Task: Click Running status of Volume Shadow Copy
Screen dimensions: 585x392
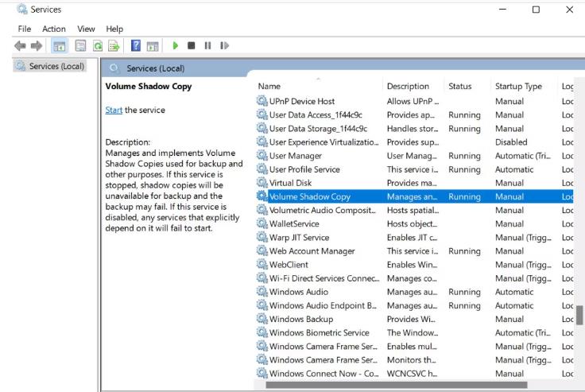Action: pyautogui.click(x=464, y=196)
